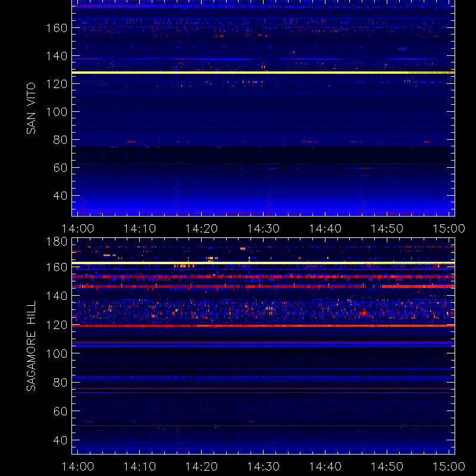The width and height of the screenshot is (476, 476).
Task: Click the 14:50 time label under Sagamore Hill plot
Action: [x=387, y=466]
